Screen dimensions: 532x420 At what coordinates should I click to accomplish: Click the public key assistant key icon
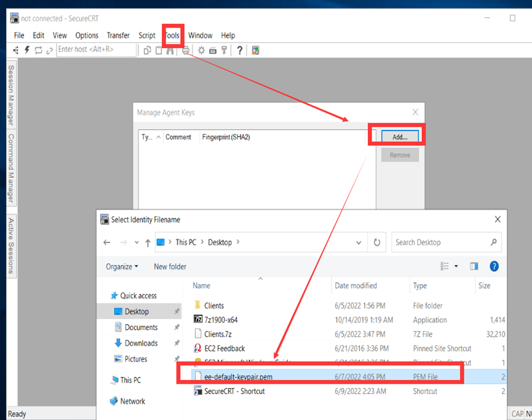[x=224, y=50]
